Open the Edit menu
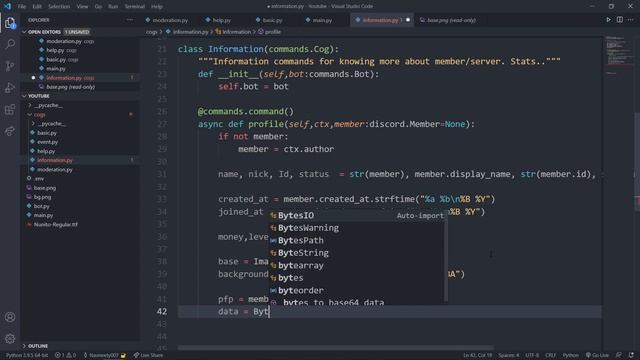Image resolution: width=640 pixels, height=360 pixels. click(x=37, y=7)
